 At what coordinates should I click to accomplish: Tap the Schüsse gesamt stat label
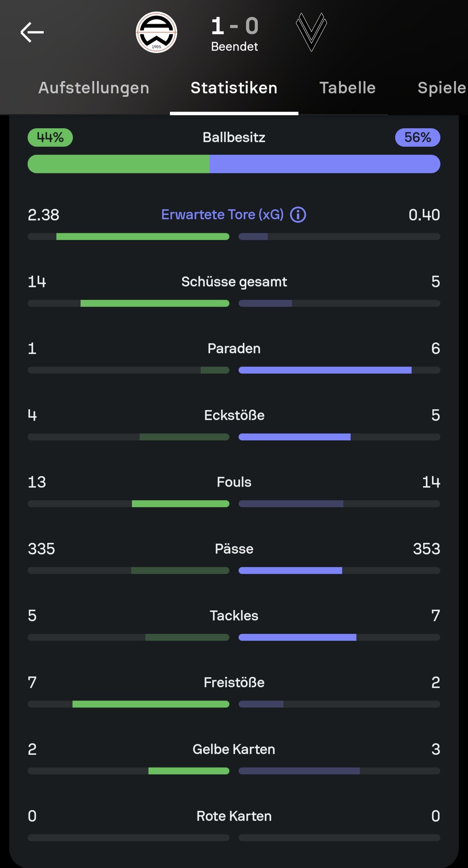click(x=234, y=282)
